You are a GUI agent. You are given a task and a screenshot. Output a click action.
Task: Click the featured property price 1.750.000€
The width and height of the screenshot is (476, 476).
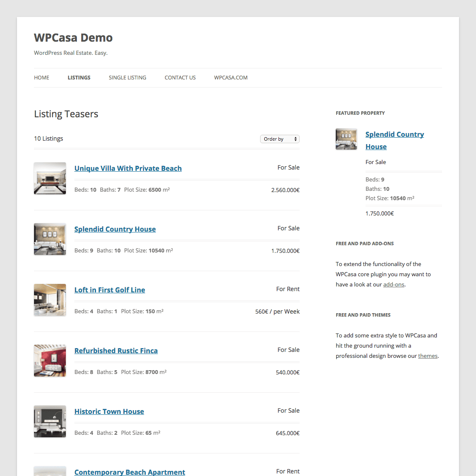[x=379, y=213]
